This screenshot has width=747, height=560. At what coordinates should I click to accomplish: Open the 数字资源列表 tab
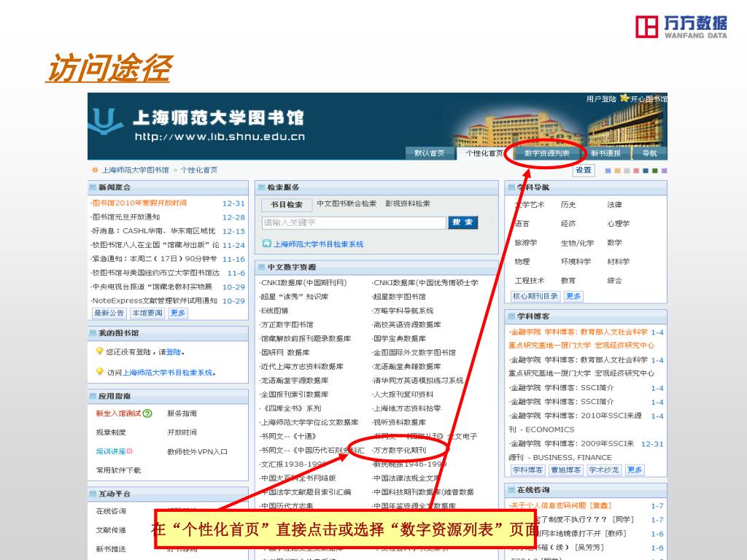(547, 153)
